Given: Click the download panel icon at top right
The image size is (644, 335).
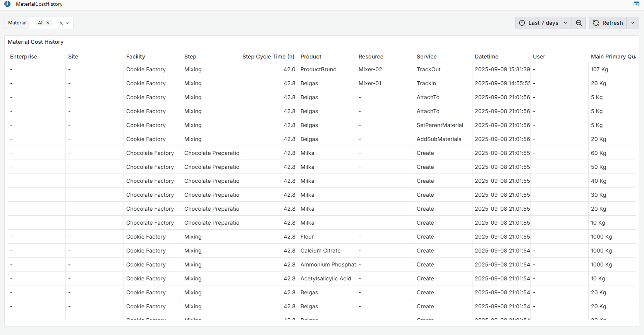Looking at the screenshot, I should (636, 4).
